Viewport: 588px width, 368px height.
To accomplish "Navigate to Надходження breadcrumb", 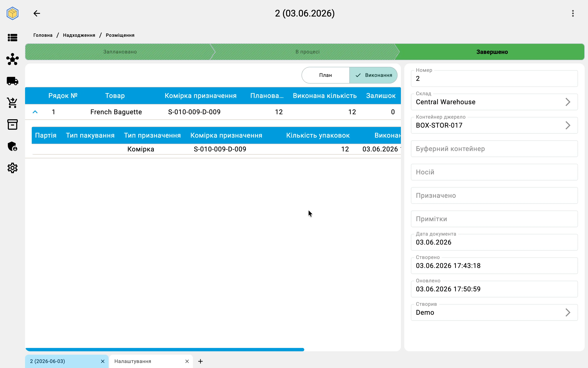I will [79, 35].
